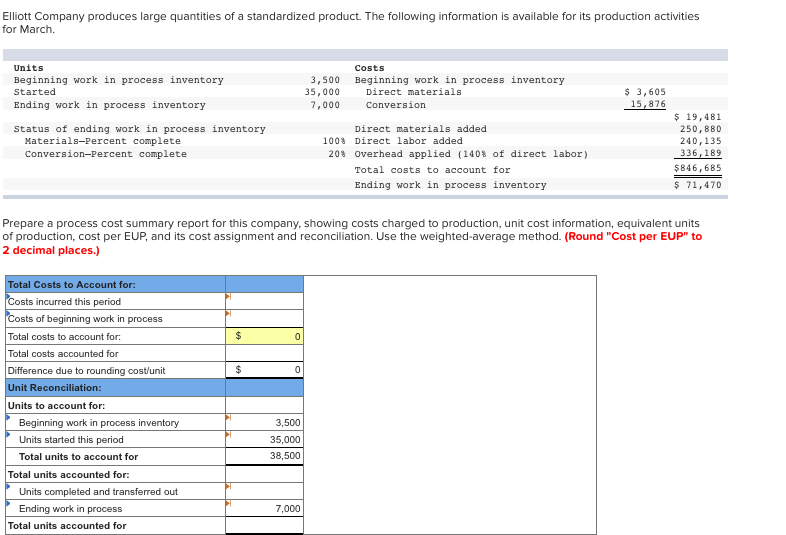Click the 250,880 direct materials added value
The image size is (786, 535).
700,129
